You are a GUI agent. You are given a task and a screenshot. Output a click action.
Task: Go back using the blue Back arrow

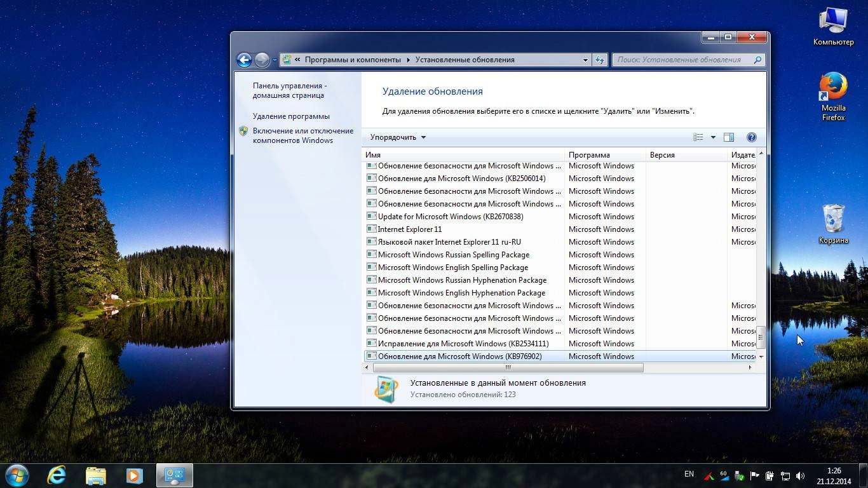[x=244, y=60]
